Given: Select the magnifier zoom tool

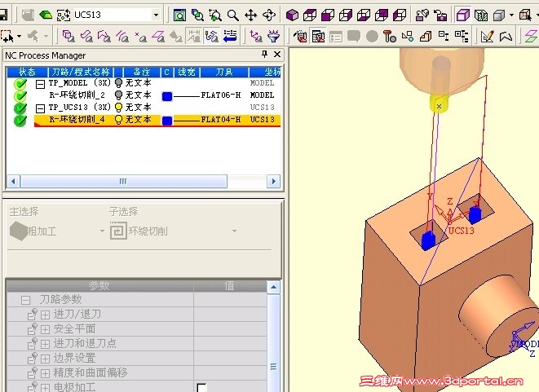Looking at the screenshot, I should [x=233, y=15].
